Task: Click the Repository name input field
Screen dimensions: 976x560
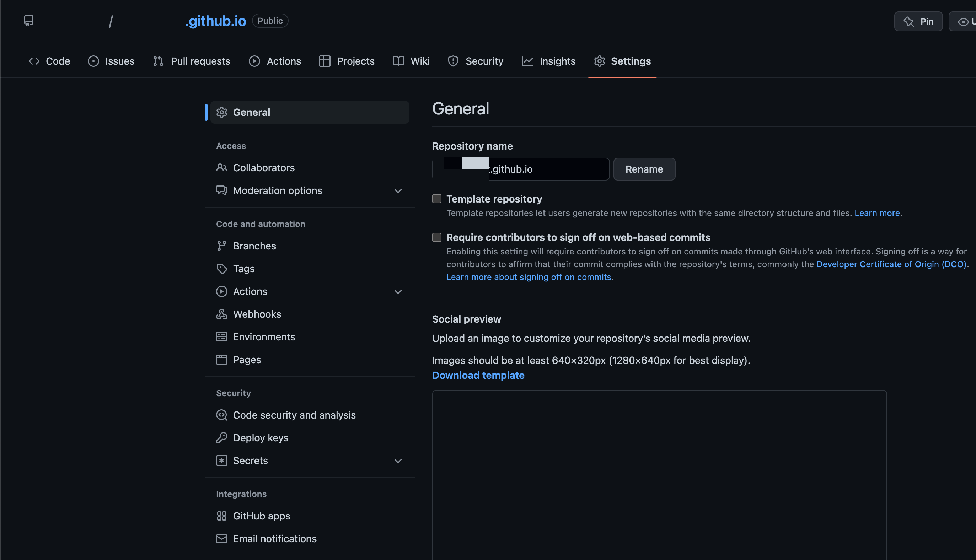Action: coord(550,169)
